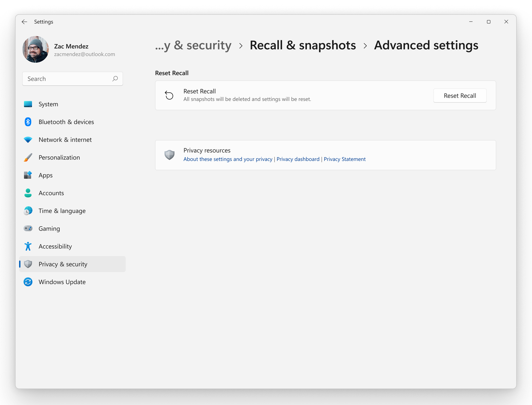Click the reset circular arrow icon
This screenshot has width=532, height=405.
click(x=169, y=95)
